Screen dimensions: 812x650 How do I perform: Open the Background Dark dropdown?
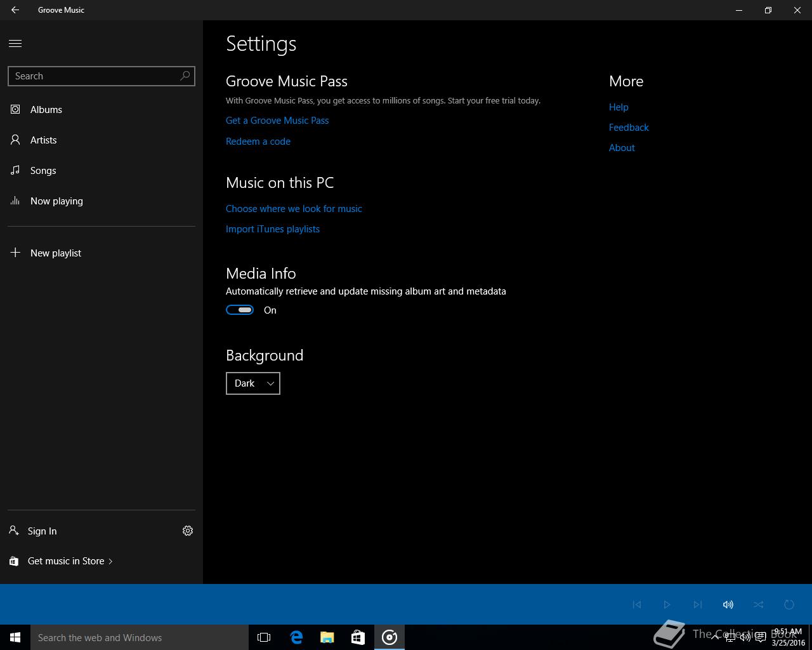point(253,383)
